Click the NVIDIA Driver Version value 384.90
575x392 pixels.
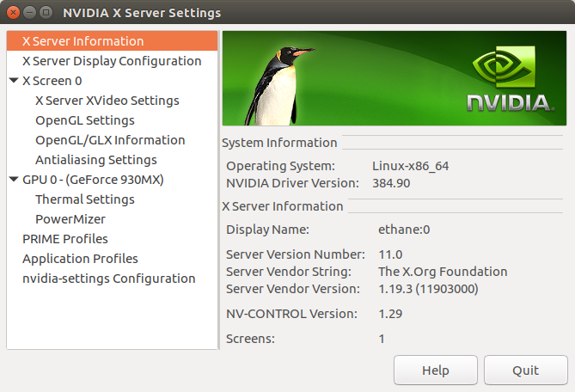(391, 183)
